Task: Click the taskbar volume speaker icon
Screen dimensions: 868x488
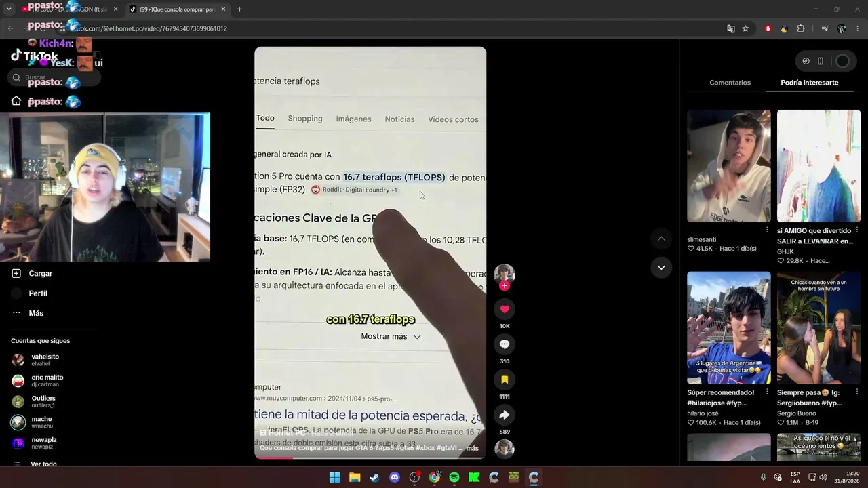Action: click(x=823, y=477)
